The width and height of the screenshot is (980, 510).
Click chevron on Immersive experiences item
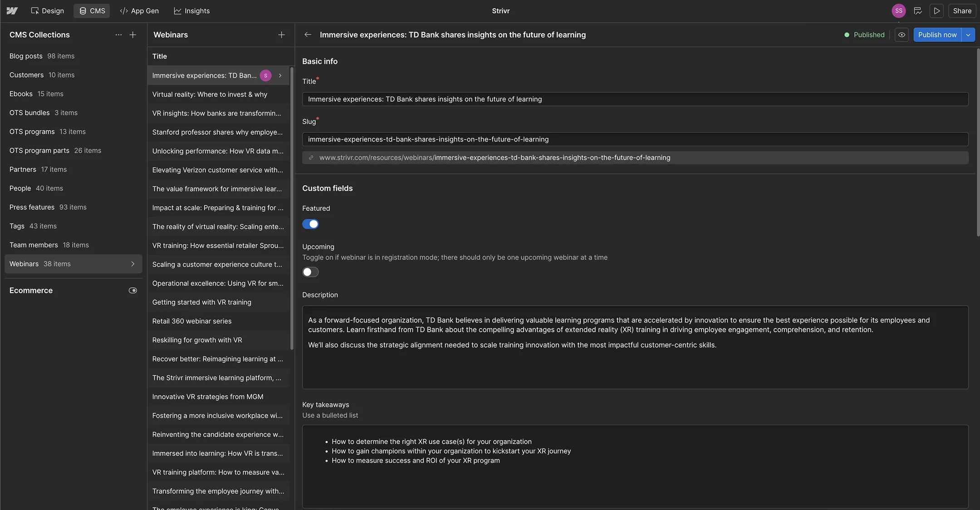coord(280,76)
